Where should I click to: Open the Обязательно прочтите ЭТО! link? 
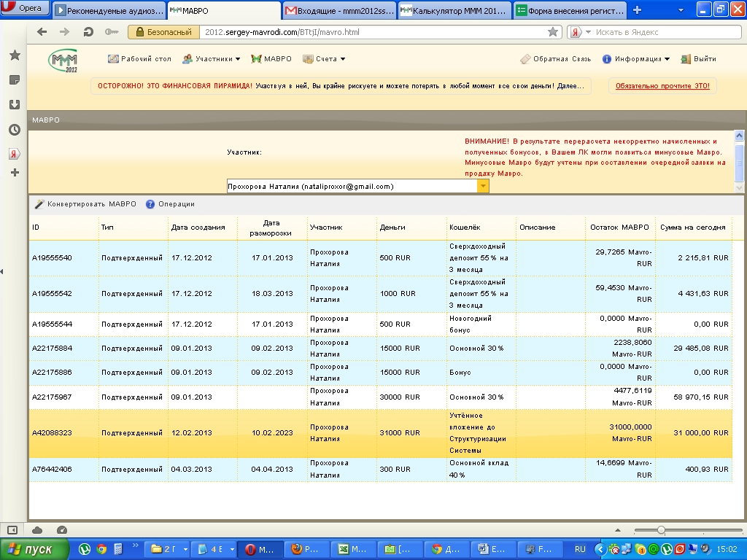point(662,86)
